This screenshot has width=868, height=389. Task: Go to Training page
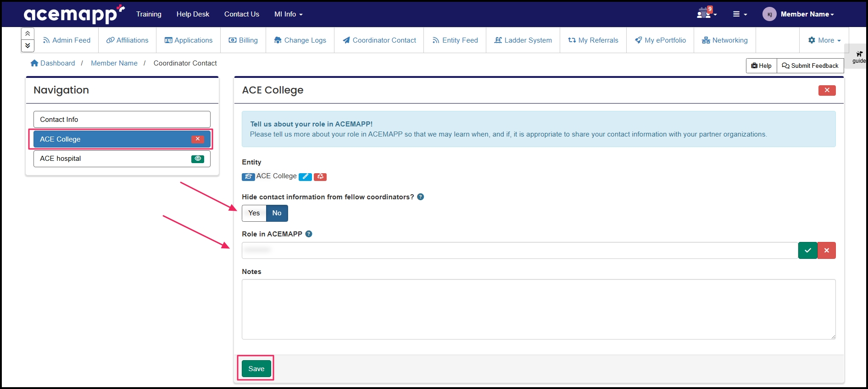[149, 14]
